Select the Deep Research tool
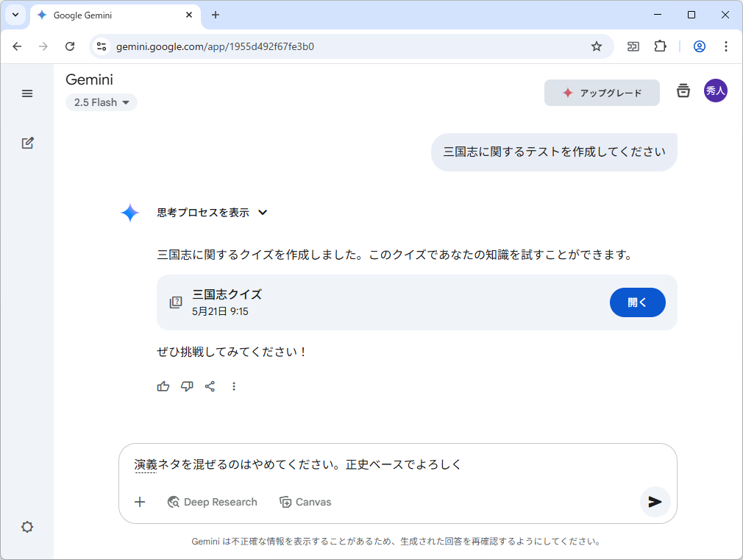The height and width of the screenshot is (560, 743). tap(212, 502)
